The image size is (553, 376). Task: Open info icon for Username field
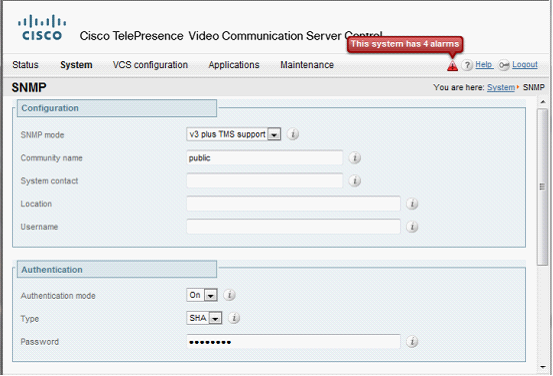pos(412,227)
